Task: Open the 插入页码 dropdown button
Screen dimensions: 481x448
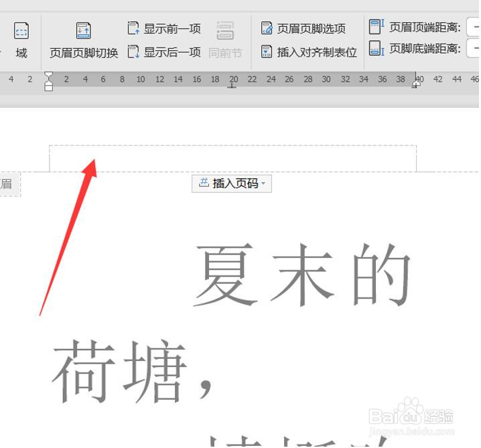Action: point(232,183)
